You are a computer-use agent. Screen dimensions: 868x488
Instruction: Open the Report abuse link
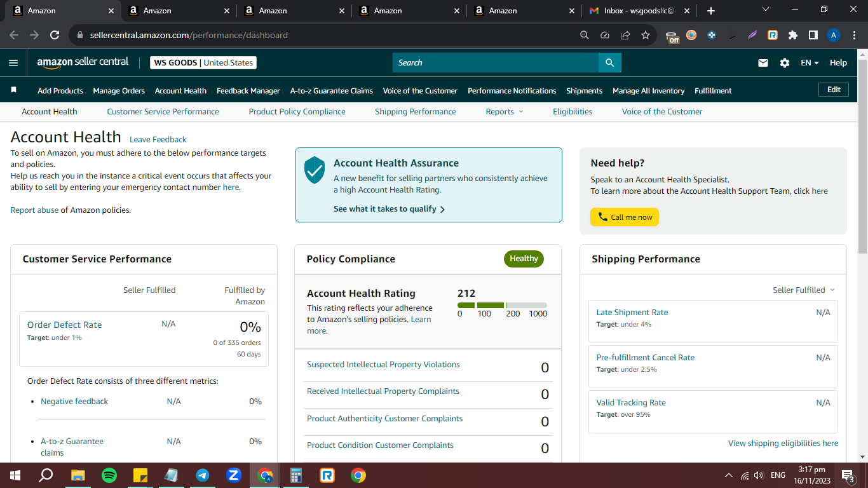(34, 210)
